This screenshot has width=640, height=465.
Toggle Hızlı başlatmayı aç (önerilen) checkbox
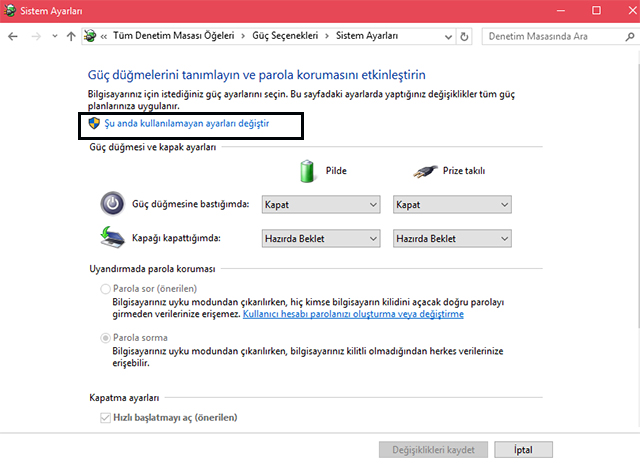coord(105,418)
